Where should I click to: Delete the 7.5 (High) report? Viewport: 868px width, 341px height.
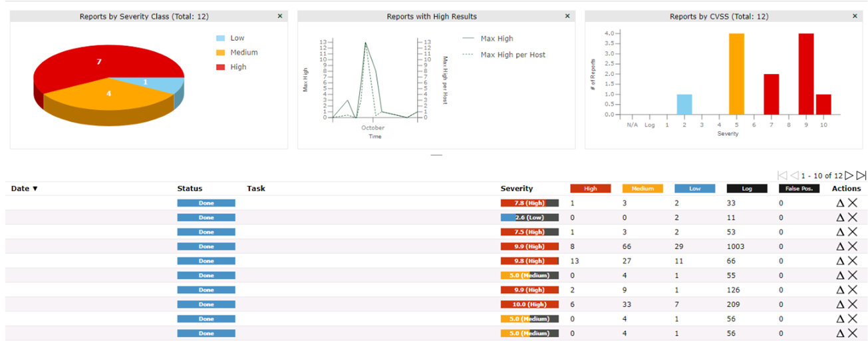tap(852, 232)
